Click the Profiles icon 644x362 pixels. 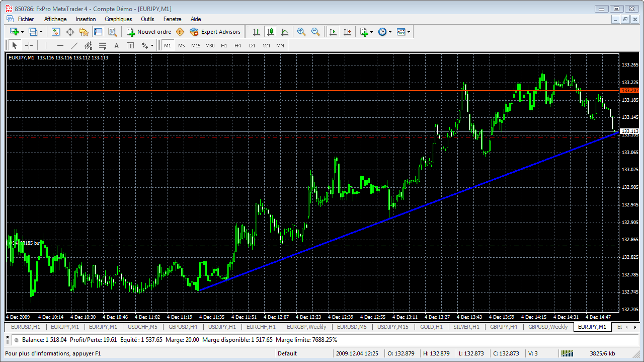[33, 32]
